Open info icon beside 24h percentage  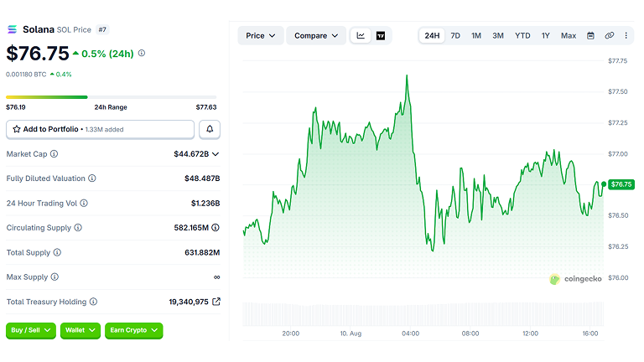(142, 54)
